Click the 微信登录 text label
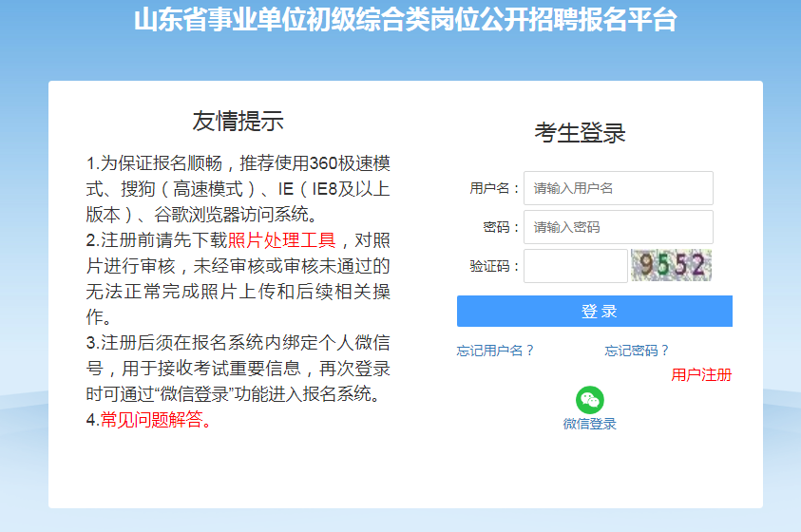 (x=589, y=424)
